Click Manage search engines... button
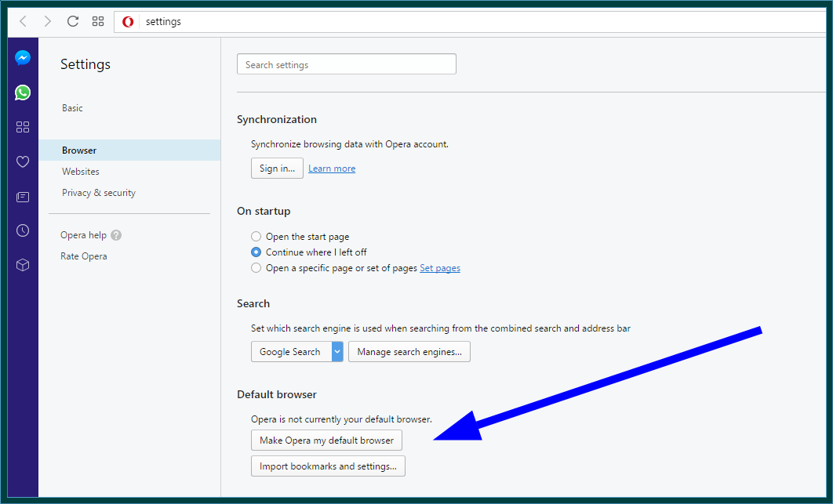 pyautogui.click(x=409, y=352)
